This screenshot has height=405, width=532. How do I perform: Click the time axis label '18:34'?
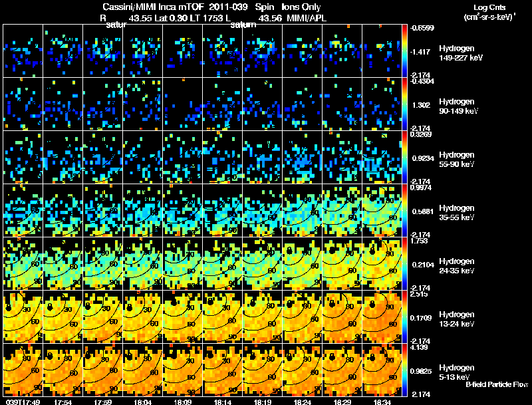click(382, 402)
